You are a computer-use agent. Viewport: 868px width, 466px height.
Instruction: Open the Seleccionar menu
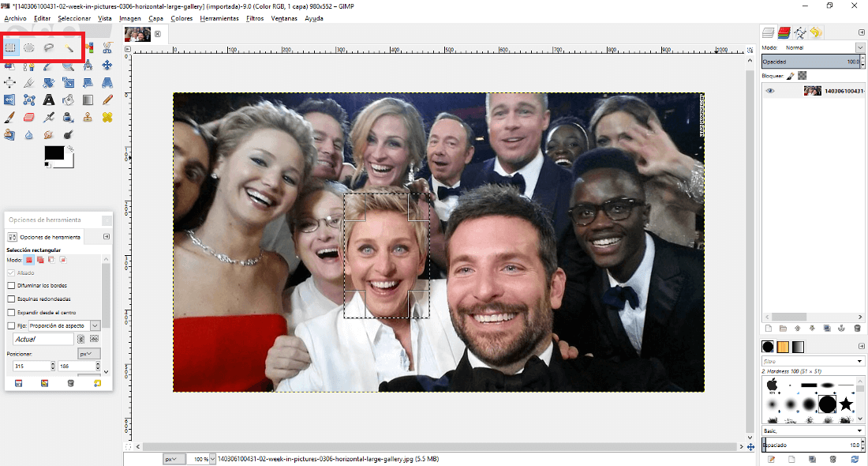pos(74,18)
